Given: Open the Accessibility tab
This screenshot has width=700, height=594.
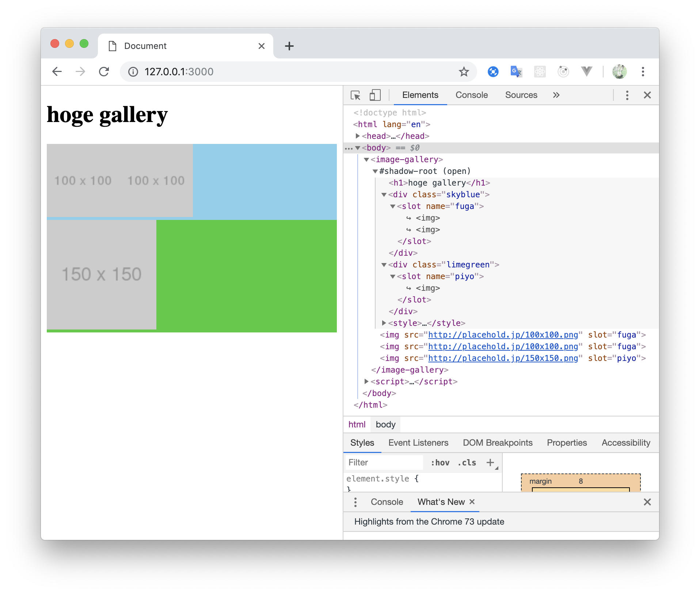Looking at the screenshot, I should (x=625, y=442).
